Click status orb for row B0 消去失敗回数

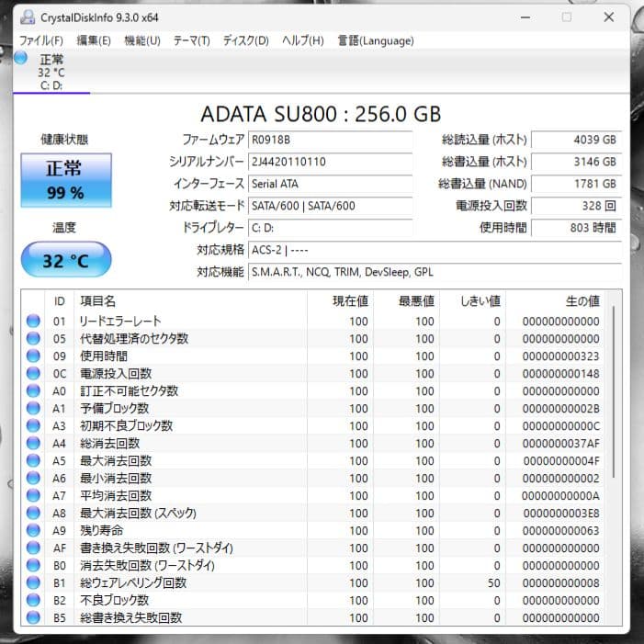33,565
